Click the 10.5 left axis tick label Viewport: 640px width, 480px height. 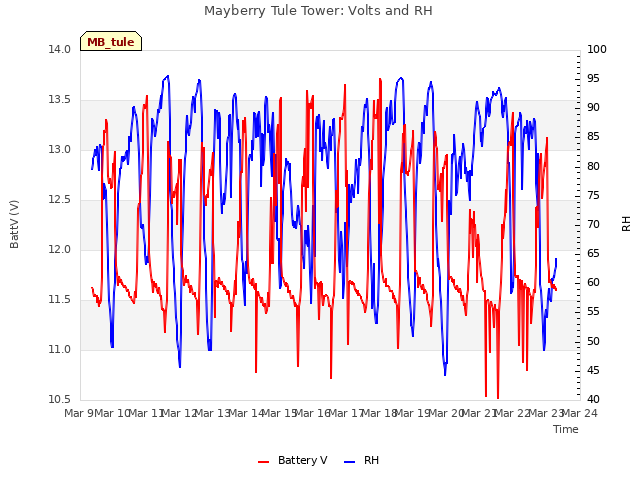click(x=60, y=400)
